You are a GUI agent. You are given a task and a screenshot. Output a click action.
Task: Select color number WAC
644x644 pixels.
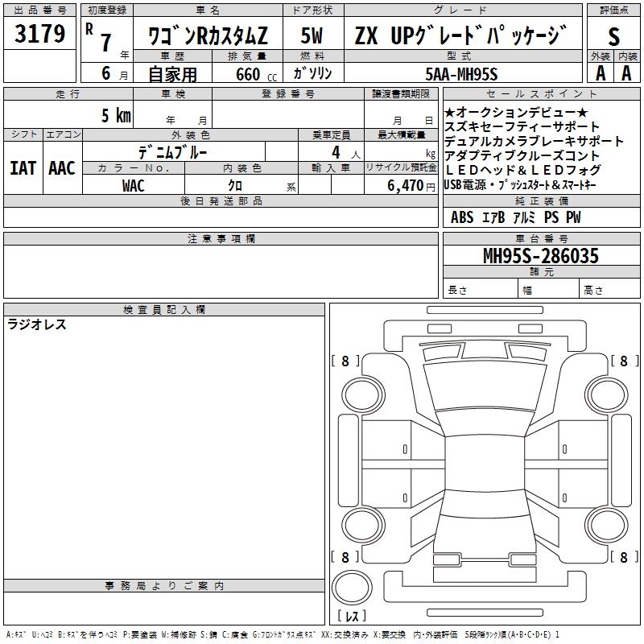tap(133, 186)
